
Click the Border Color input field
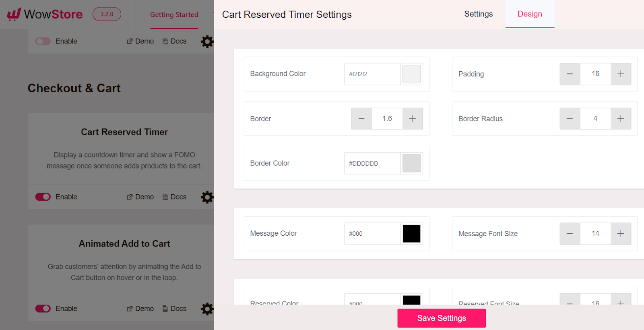372,163
